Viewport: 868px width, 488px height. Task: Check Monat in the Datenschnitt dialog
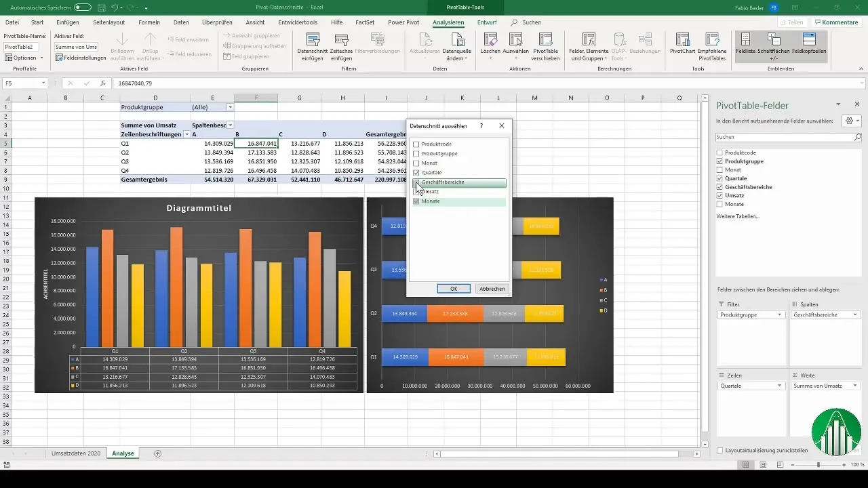pos(416,163)
